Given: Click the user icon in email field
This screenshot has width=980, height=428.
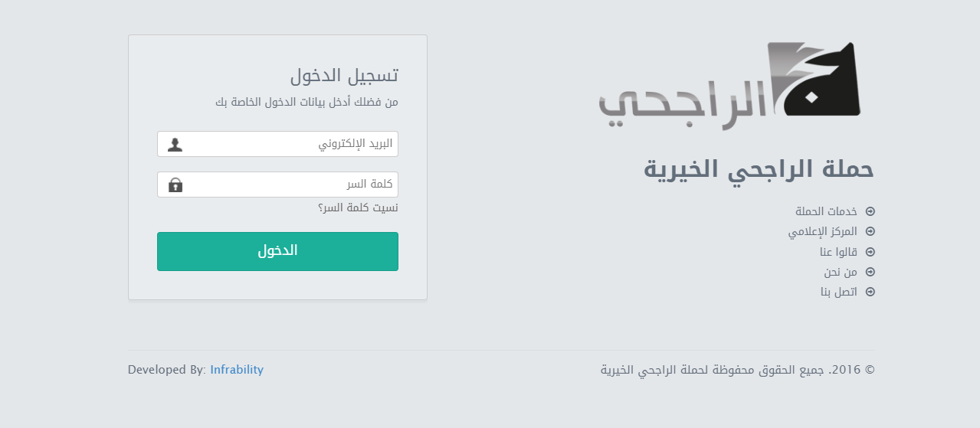Looking at the screenshot, I should pos(175,145).
